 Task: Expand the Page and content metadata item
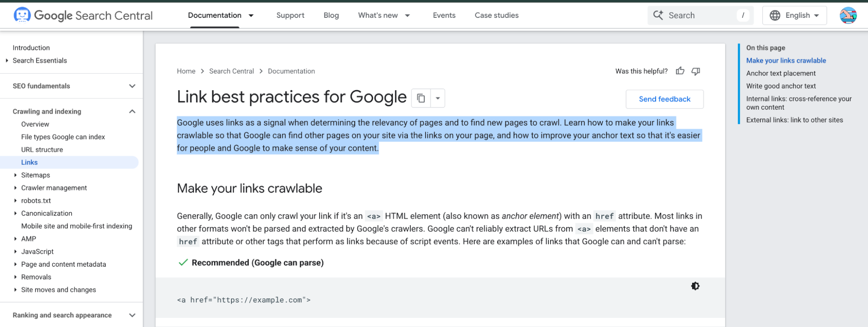point(16,265)
